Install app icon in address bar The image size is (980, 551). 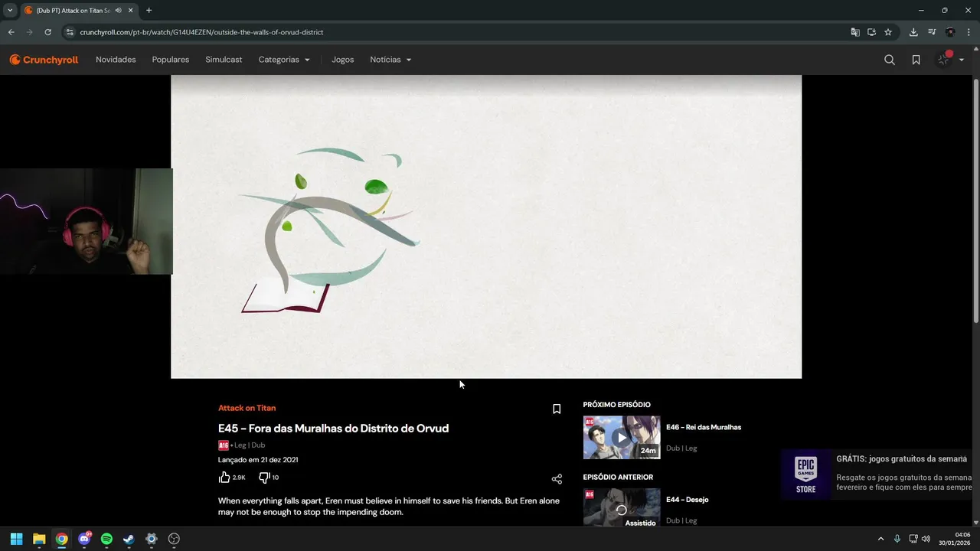click(x=871, y=32)
